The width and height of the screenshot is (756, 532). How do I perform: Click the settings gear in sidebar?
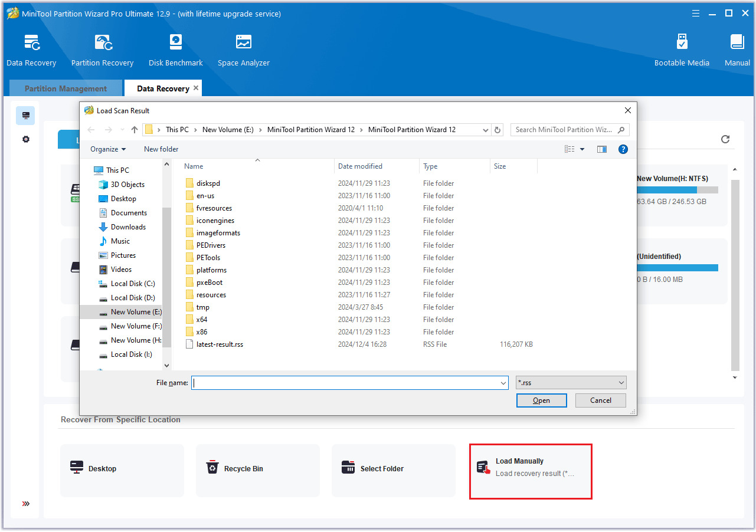(26, 140)
